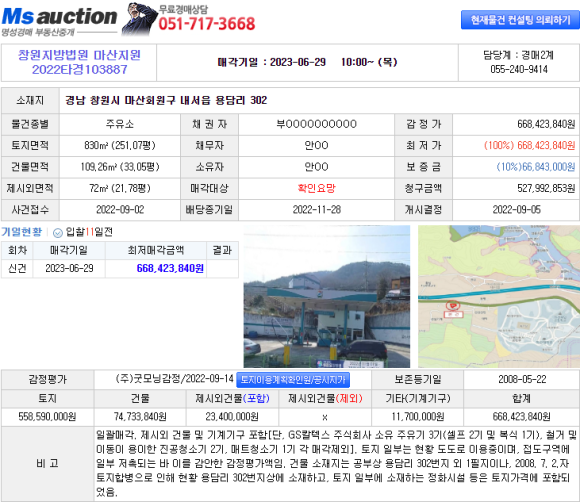Click the 결과 column header
The width and height of the screenshot is (580, 502).
pos(222,250)
